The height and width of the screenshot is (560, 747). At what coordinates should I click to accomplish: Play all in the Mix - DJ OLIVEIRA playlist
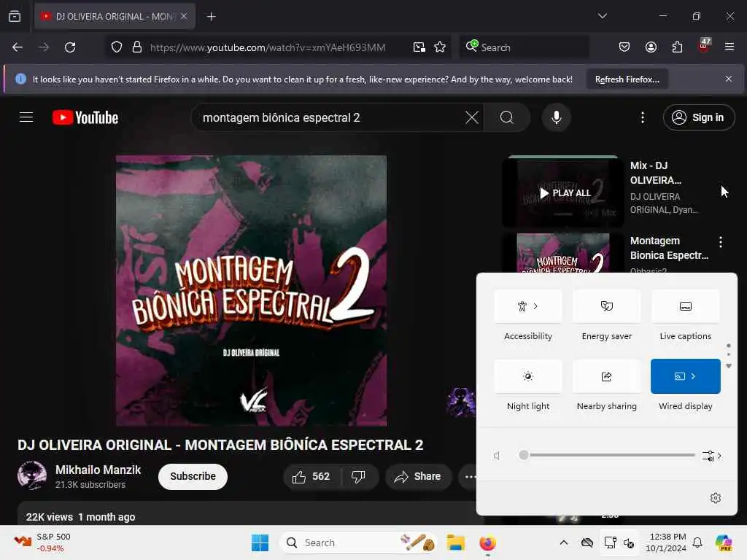click(564, 192)
